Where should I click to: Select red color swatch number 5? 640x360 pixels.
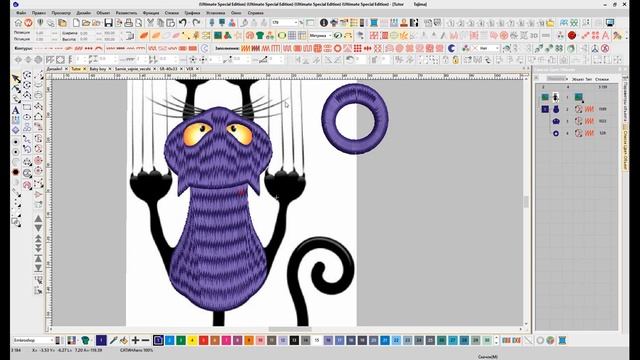click(x=204, y=340)
